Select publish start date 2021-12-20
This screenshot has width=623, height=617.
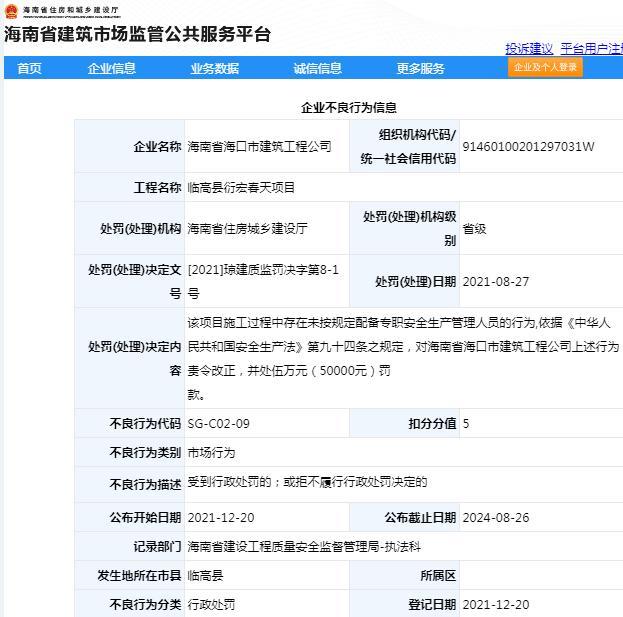(221, 518)
